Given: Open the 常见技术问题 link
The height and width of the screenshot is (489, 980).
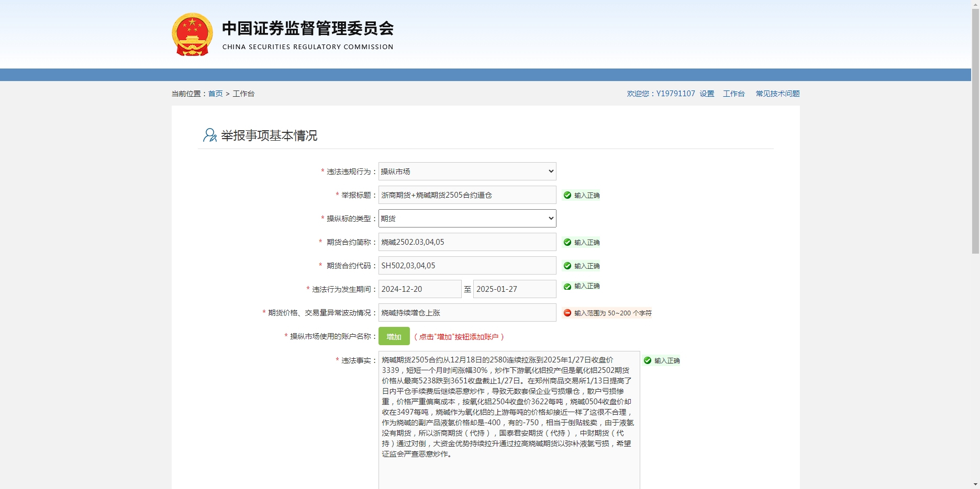Looking at the screenshot, I should [x=777, y=94].
